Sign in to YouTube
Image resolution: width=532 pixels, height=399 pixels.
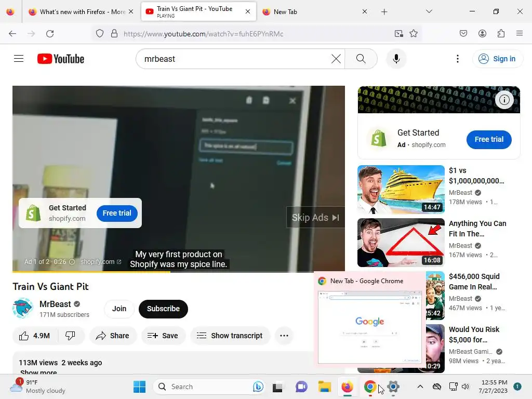pos(497,59)
